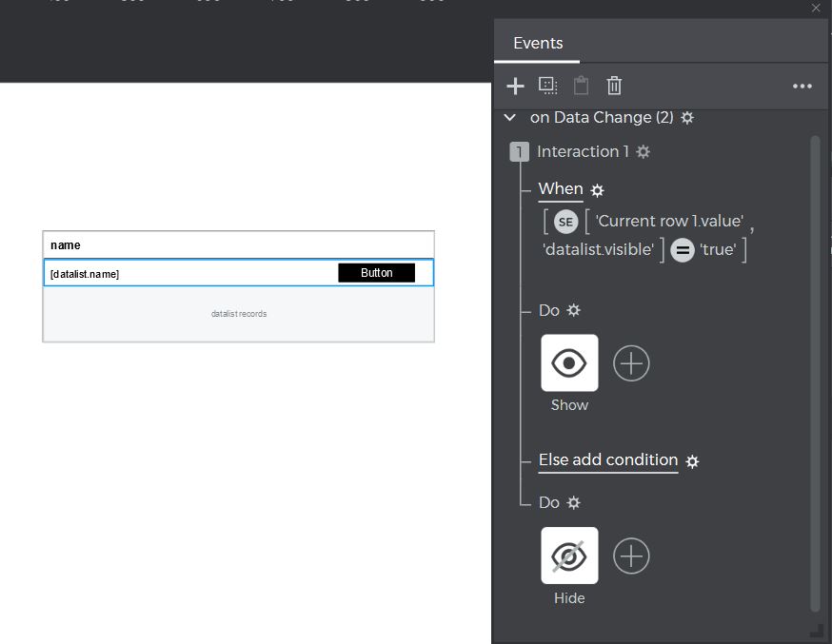Open the three-dot more options menu
This screenshot has height=644, width=832.
pyautogui.click(x=802, y=87)
